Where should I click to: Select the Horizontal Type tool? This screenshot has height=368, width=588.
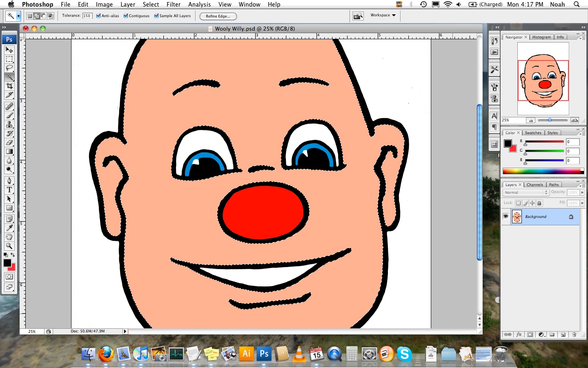tap(9, 190)
